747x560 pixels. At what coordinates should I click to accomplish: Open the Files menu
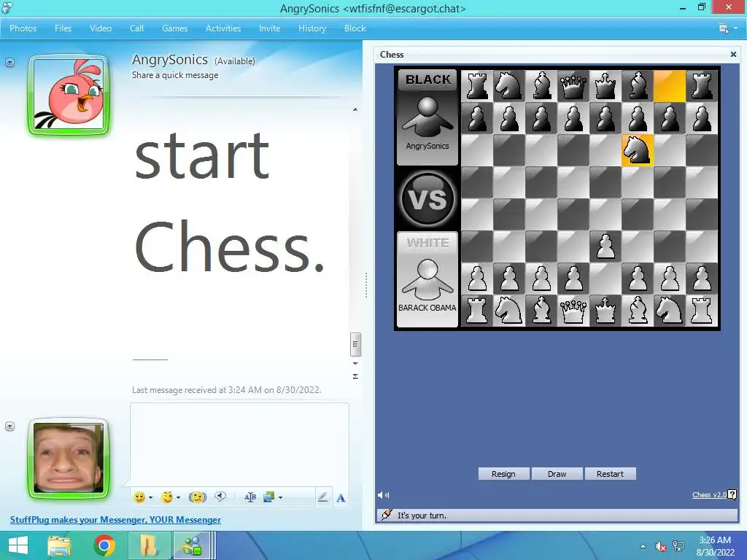[x=63, y=28]
